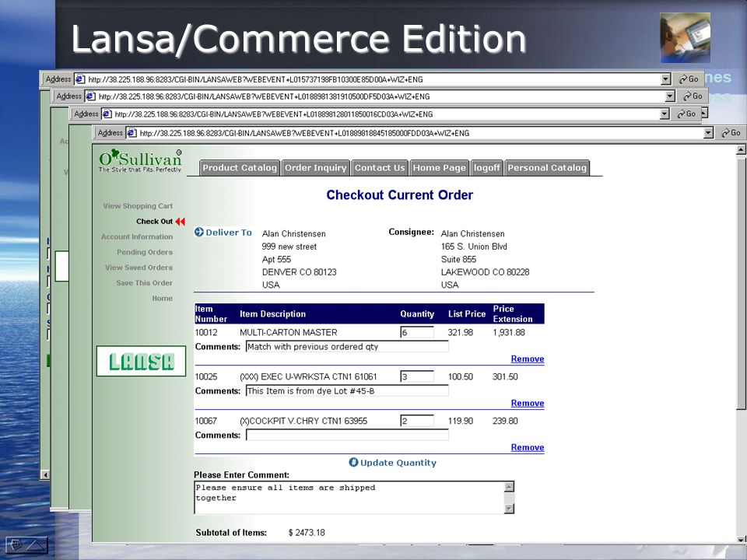This screenshot has height=560, width=747.
Task: Click the Deliver To arrow icon
Action: pos(199,232)
